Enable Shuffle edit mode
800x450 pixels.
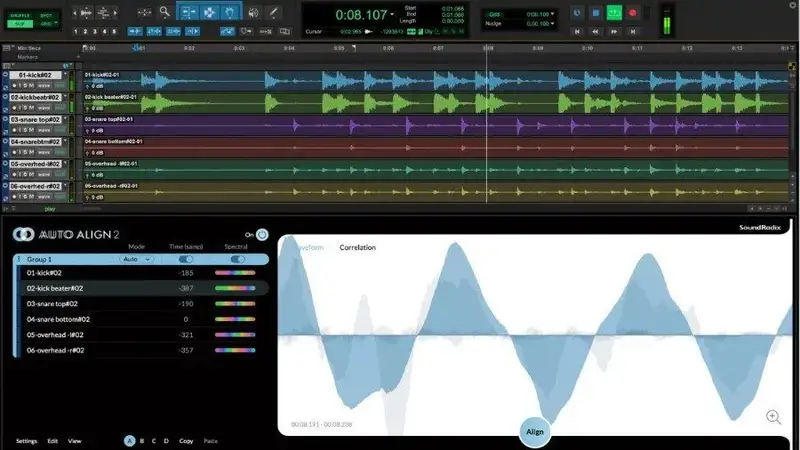click(20, 16)
